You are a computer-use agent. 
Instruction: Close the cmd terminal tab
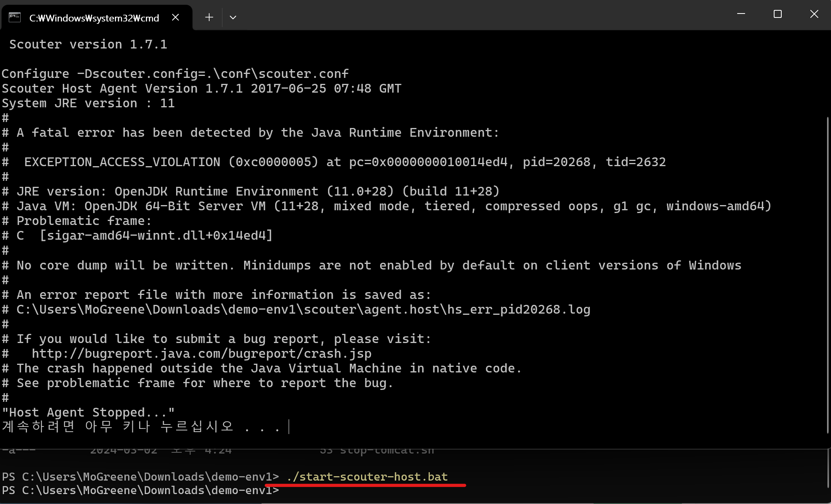pos(175,17)
